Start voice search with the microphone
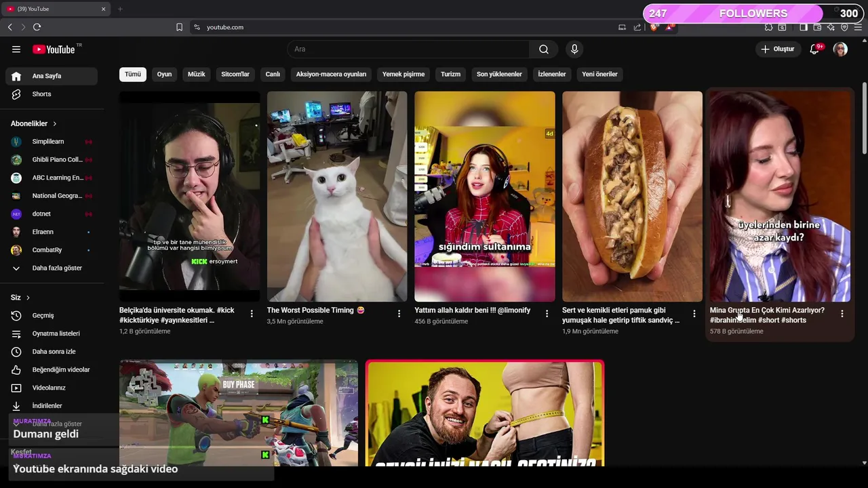868x488 pixels. point(574,49)
